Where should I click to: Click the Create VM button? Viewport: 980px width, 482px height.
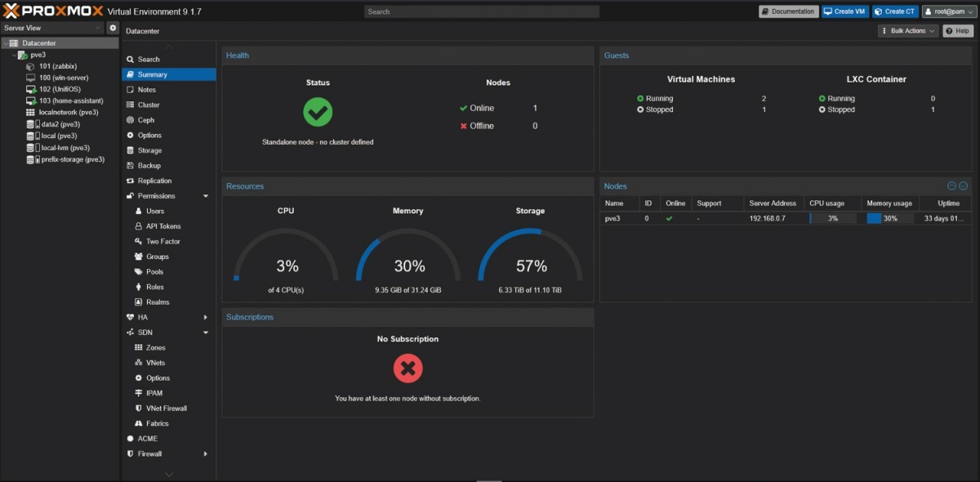(x=844, y=11)
